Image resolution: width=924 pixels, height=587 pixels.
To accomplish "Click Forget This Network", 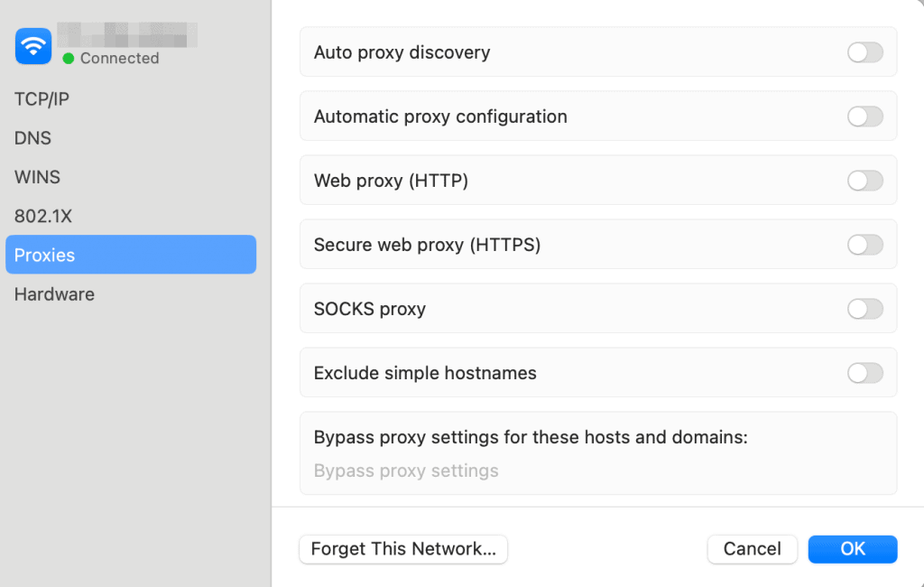I will pos(402,549).
